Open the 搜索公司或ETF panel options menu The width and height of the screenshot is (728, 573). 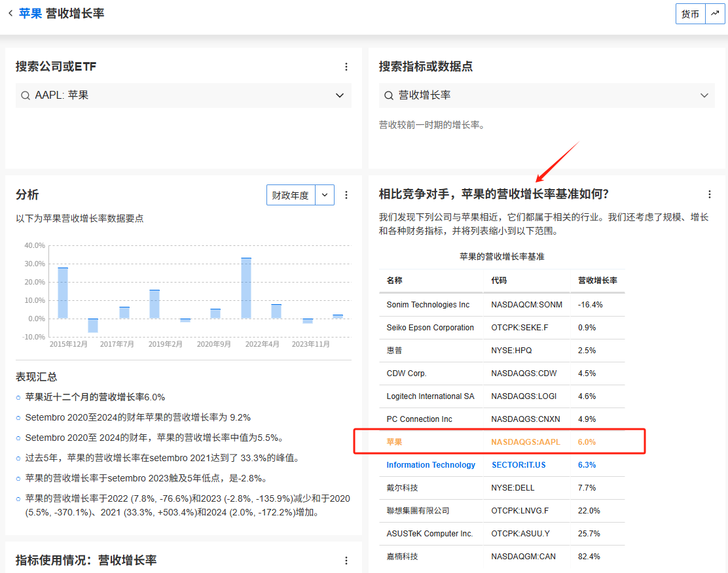click(x=346, y=67)
